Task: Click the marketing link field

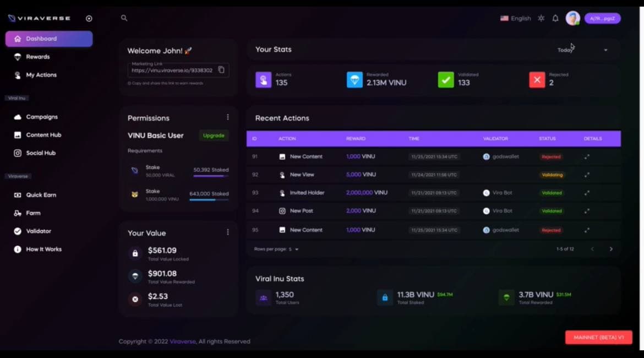Action: [x=178, y=70]
